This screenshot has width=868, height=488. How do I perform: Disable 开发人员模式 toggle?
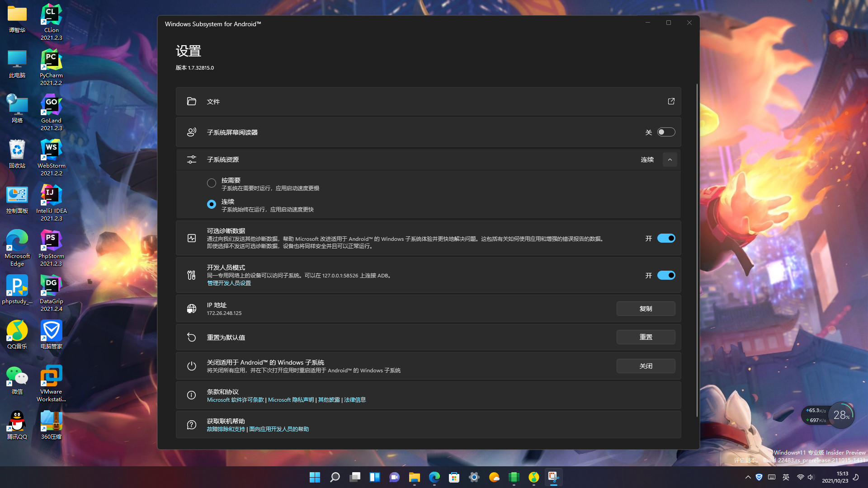tap(666, 275)
